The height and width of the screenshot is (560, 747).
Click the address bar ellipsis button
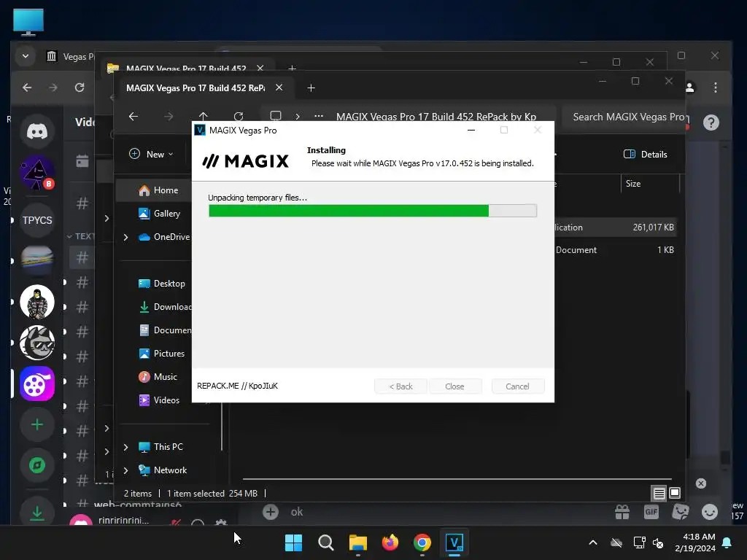click(x=319, y=116)
